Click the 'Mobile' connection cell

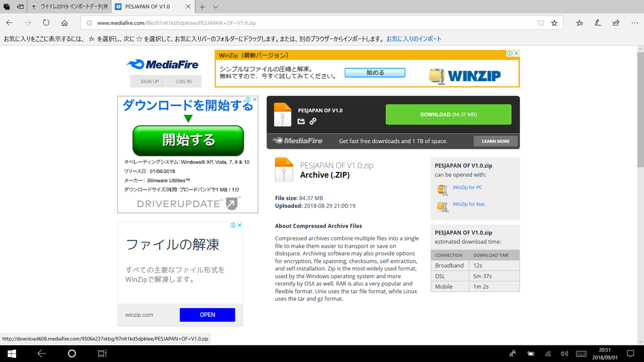[x=450, y=287]
